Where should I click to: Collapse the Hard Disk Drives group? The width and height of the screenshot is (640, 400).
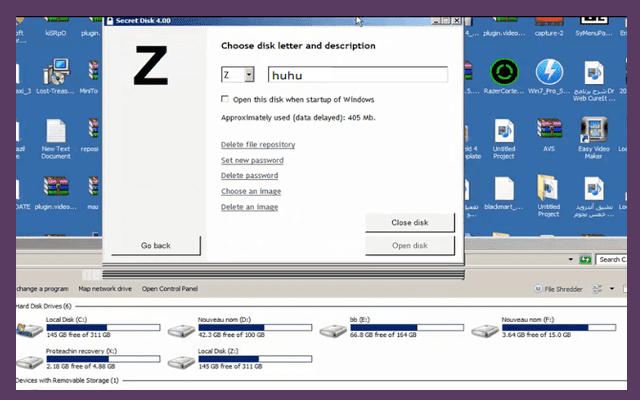(x=40, y=306)
